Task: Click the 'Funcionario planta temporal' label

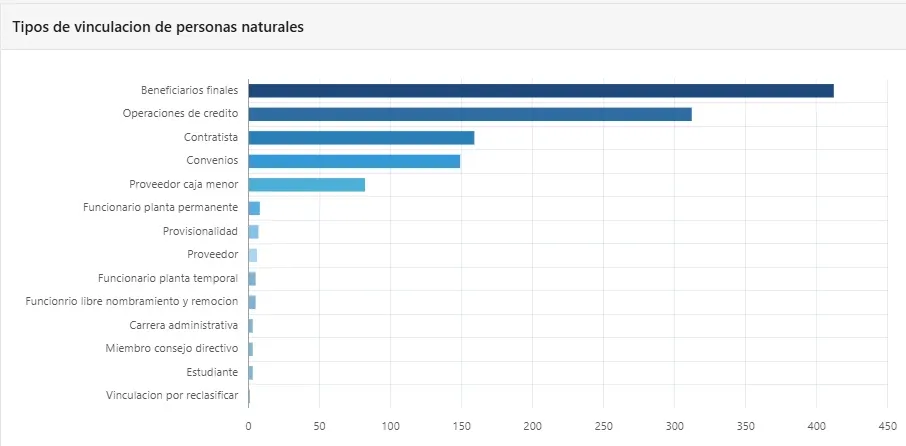Action: tap(168, 278)
